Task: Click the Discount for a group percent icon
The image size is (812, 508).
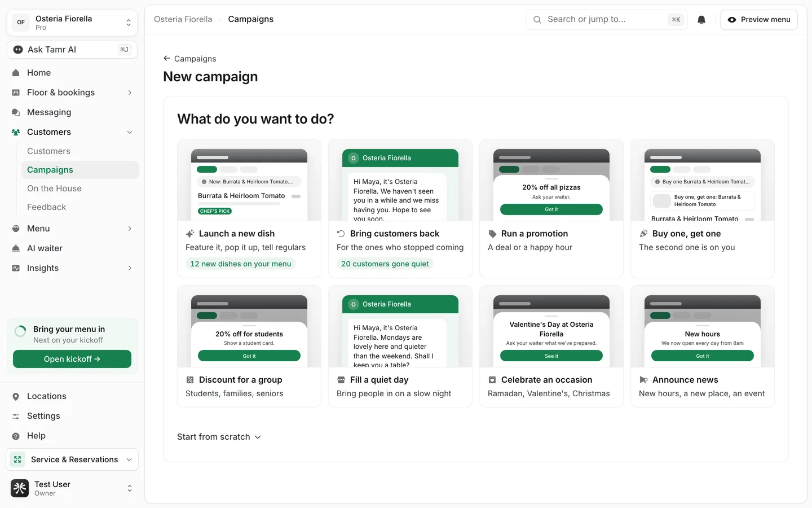Action: (x=190, y=380)
